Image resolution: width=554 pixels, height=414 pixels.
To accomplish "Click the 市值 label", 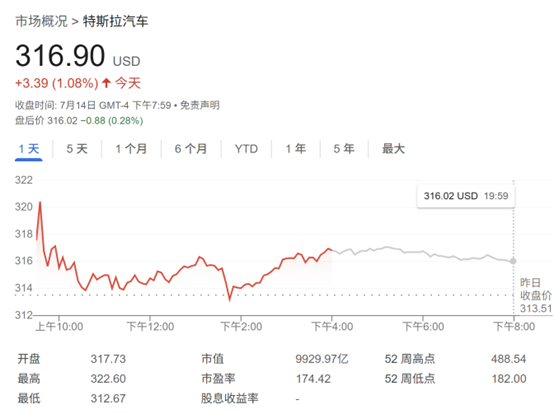I will tap(212, 359).
